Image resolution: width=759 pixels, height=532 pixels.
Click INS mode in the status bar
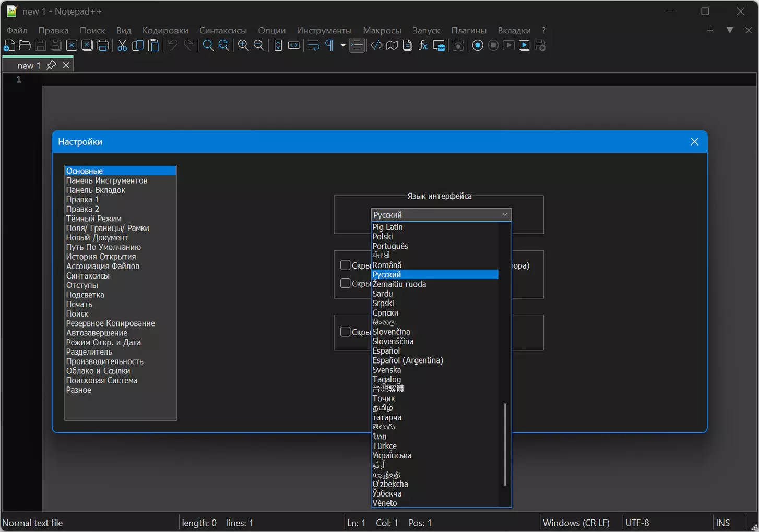723,523
